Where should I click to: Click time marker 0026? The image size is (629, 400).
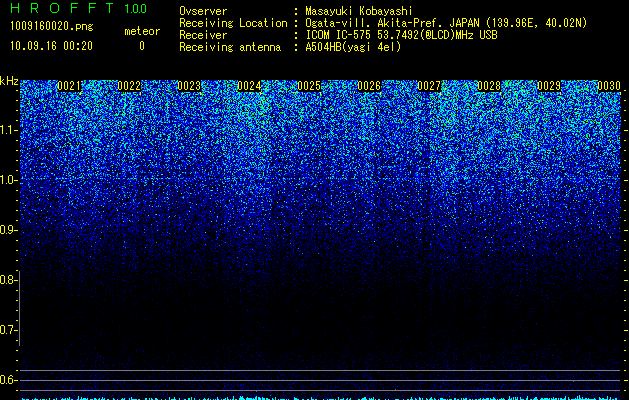(x=369, y=86)
